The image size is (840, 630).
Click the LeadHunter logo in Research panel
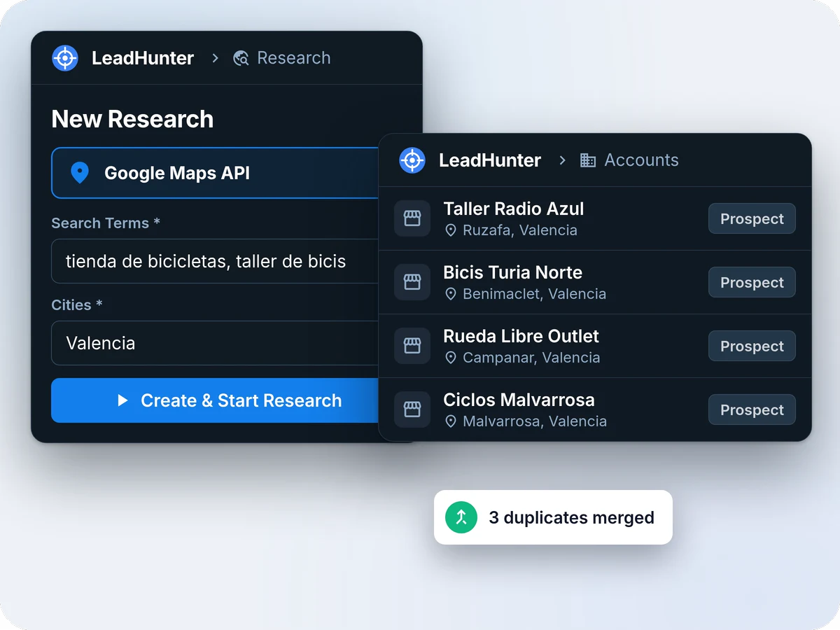click(65, 58)
